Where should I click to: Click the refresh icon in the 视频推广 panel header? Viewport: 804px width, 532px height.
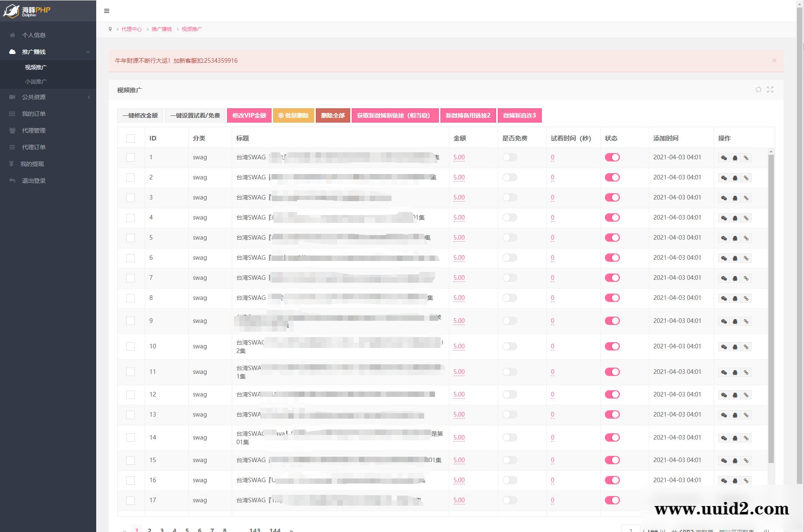click(x=758, y=90)
